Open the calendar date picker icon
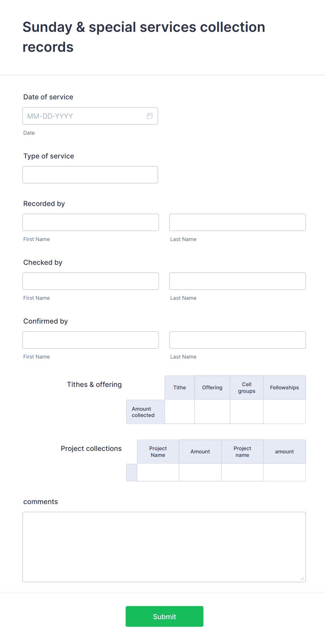The height and width of the screenshot is (644, 325). coord(150,116)
